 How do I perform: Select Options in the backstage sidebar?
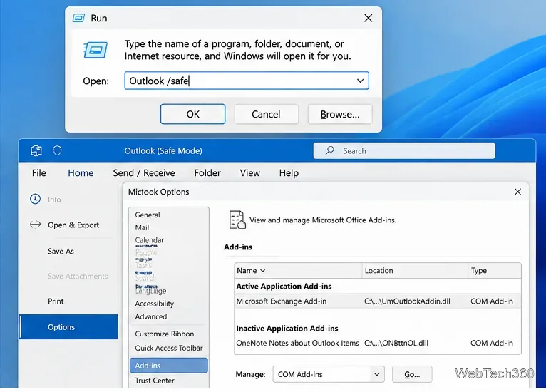68,326
